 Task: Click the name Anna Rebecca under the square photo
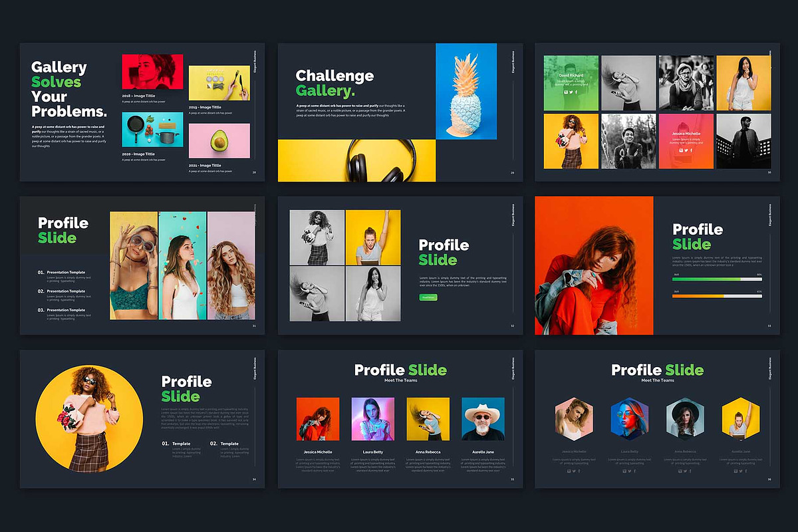428,452
